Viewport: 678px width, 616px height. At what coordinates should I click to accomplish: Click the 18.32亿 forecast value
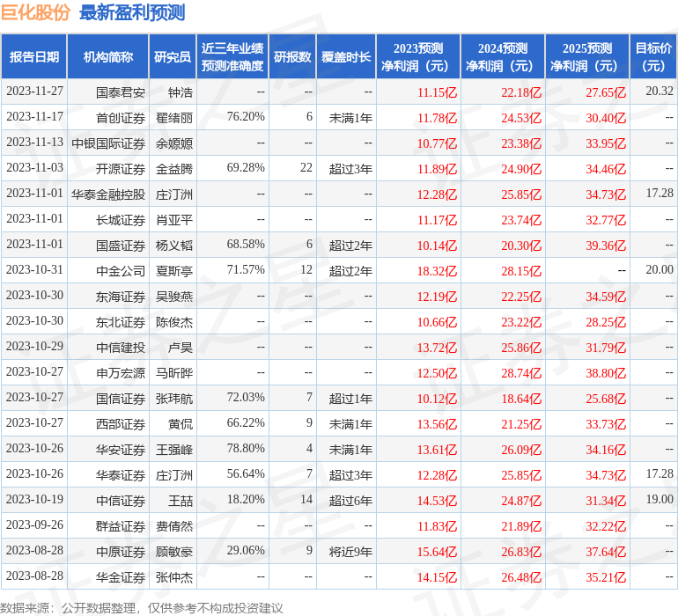[x=437, y=271]
